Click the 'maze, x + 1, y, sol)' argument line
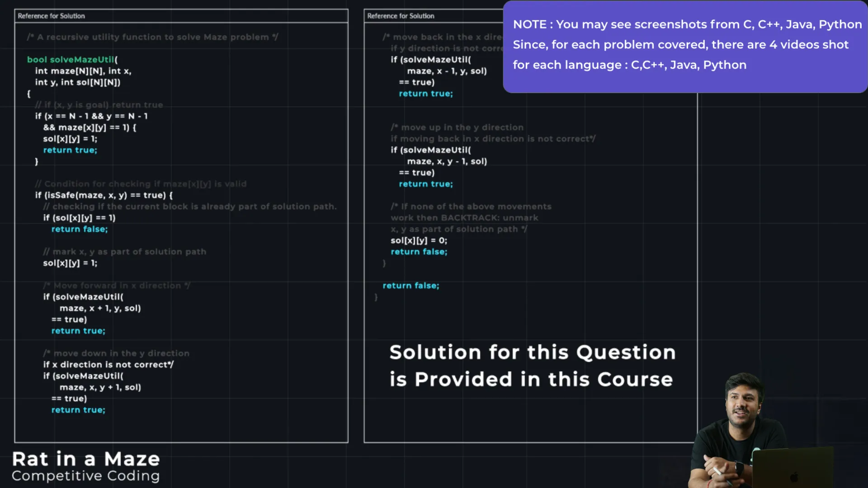 pyautogui.click(x=100, y=308)
